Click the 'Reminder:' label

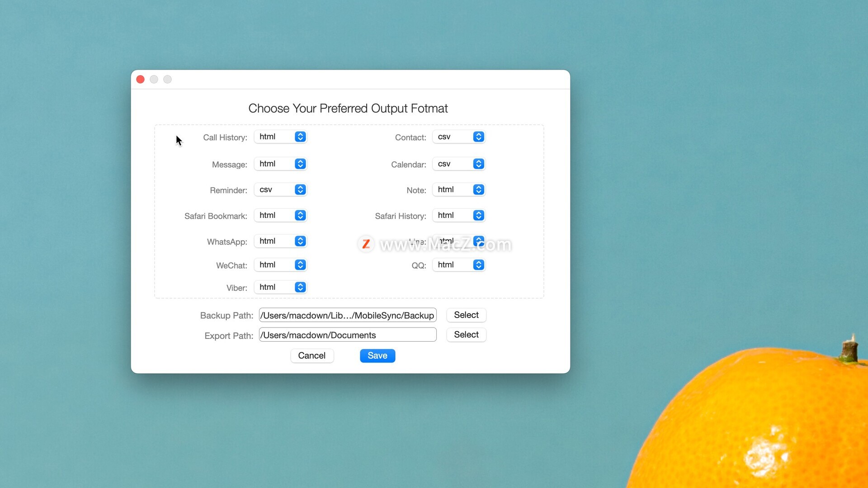click(x=228, y=190)
